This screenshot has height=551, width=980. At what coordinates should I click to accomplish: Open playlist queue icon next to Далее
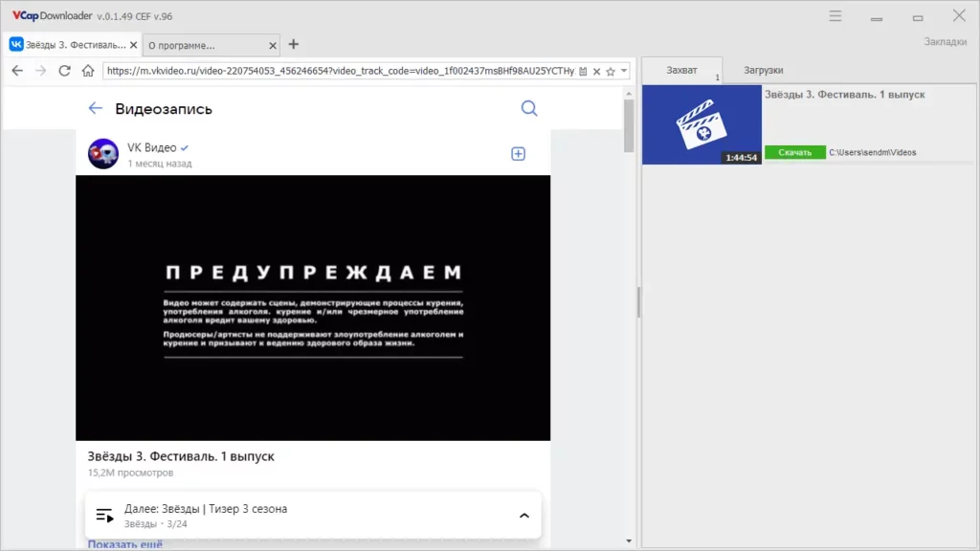point(104,516)
